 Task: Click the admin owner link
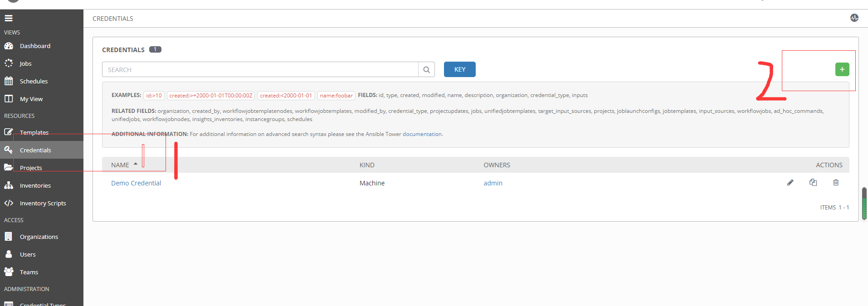tap(493, 183)
